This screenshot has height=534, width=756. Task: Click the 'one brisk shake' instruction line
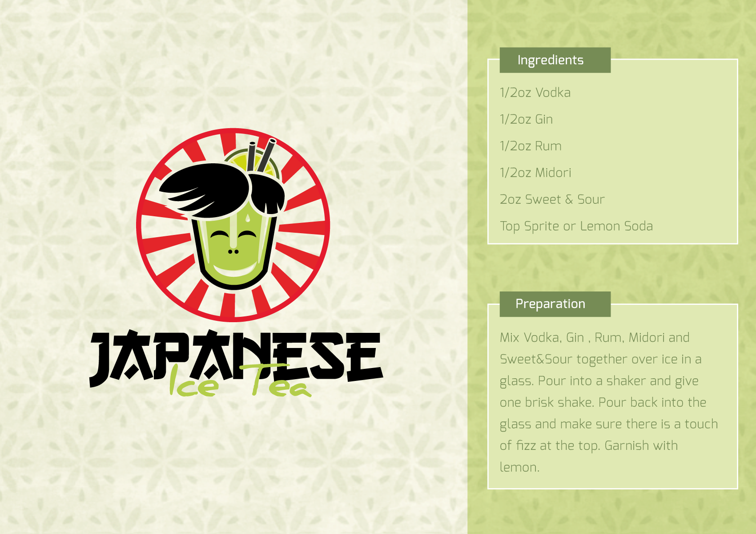[x=547, y=402]
